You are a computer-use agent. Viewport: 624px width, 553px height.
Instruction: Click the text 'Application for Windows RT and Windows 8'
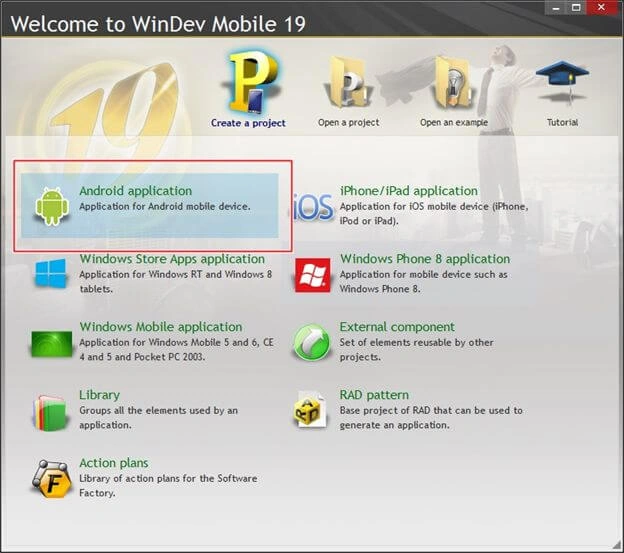176,275
